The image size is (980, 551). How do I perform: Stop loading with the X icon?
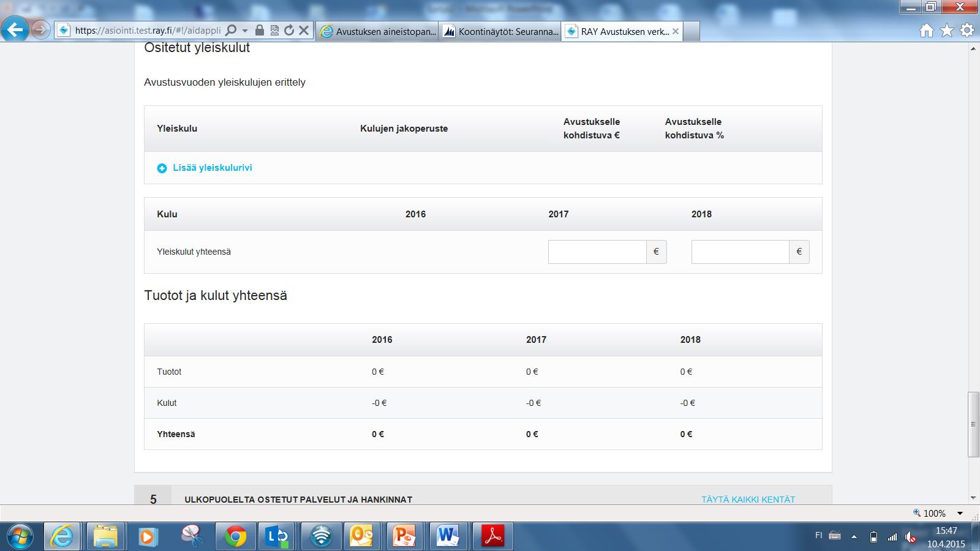click(304, 30)
